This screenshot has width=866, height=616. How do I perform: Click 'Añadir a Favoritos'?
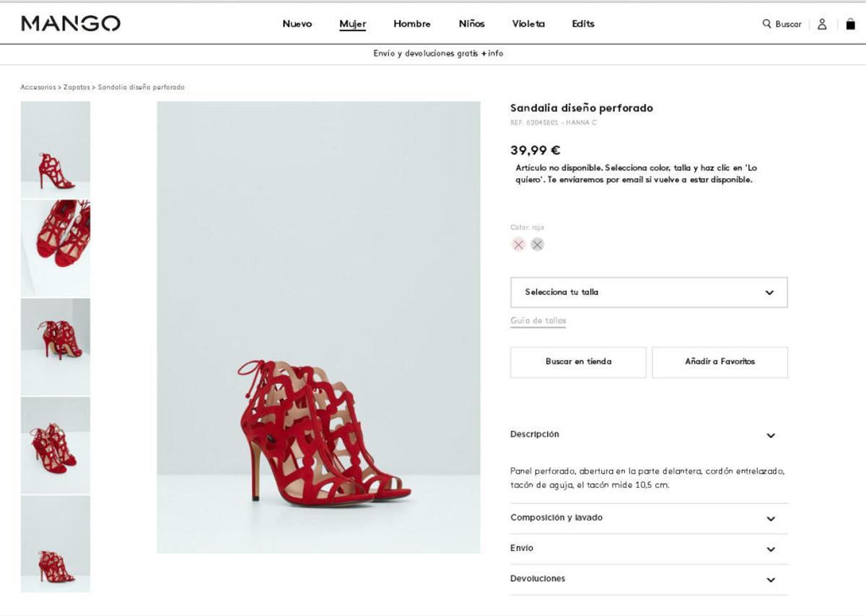pyautogui.click(x=720, y=362)
